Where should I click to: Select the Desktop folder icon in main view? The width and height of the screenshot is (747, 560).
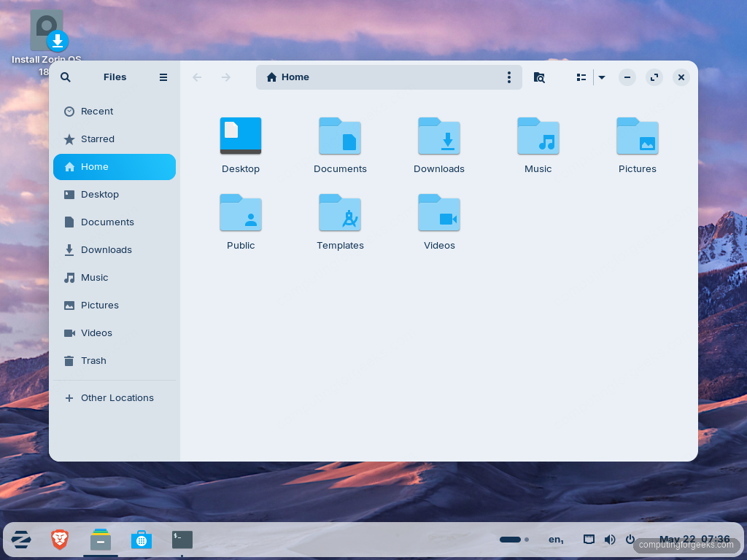point(241,136)
